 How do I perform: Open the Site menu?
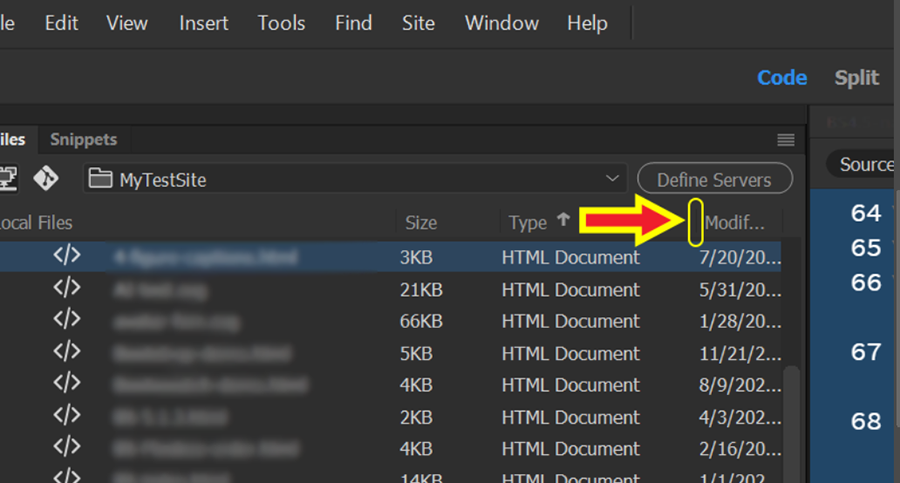(418, 23)
